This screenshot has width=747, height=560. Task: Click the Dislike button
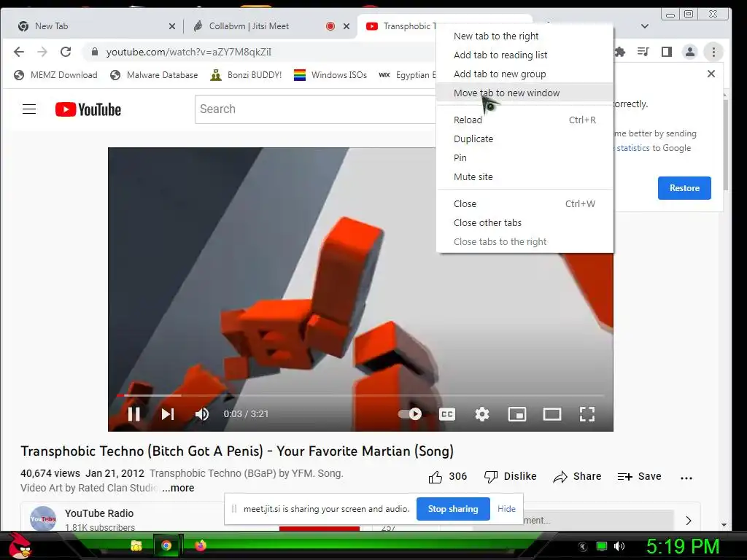click(x=510, y=477)
